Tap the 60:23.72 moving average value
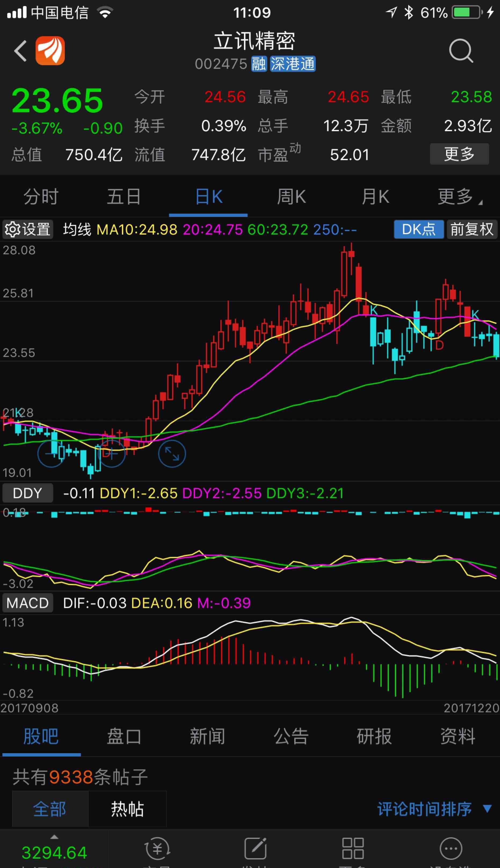Viewport: 500px width, 868px height. coord(278,229)
